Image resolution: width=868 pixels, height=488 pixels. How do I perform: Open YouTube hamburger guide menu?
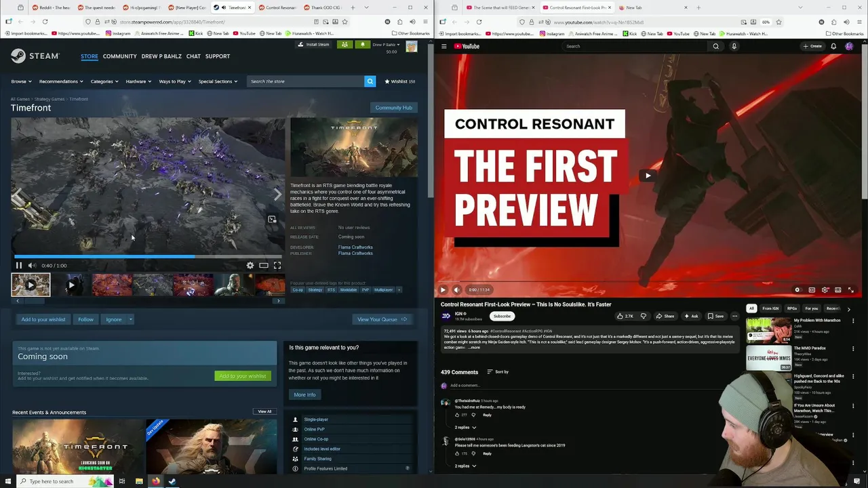click(x=444, y=46)
